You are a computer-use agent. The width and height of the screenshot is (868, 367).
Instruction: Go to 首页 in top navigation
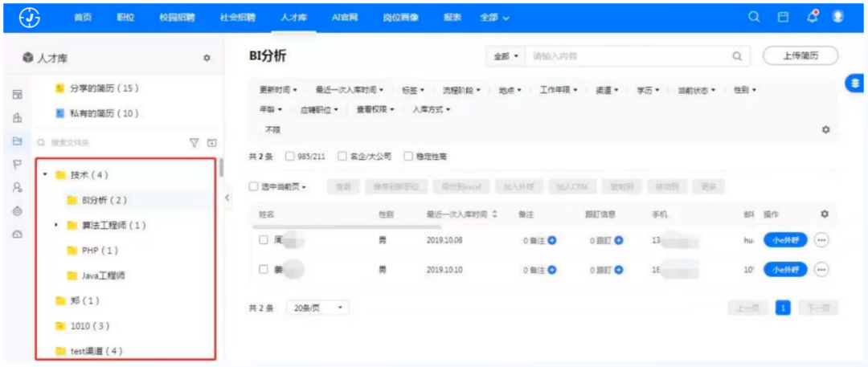[x=83, y=17]
